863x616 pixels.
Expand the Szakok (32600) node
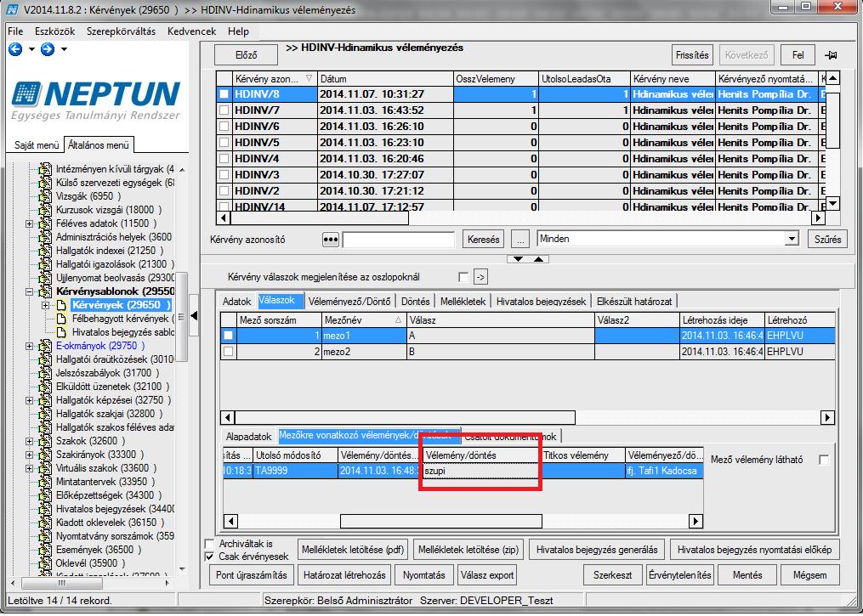[x=30, y=441]
